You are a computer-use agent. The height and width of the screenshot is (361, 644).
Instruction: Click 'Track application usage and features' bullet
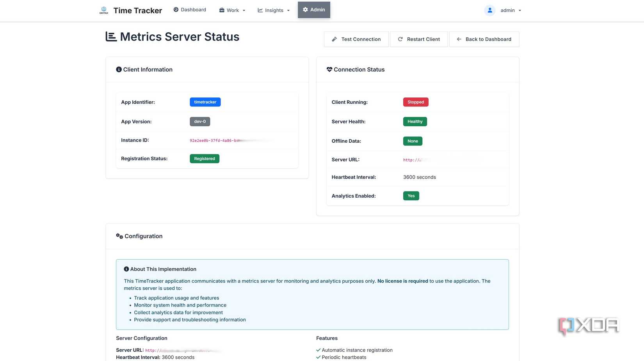coord(176,298)
